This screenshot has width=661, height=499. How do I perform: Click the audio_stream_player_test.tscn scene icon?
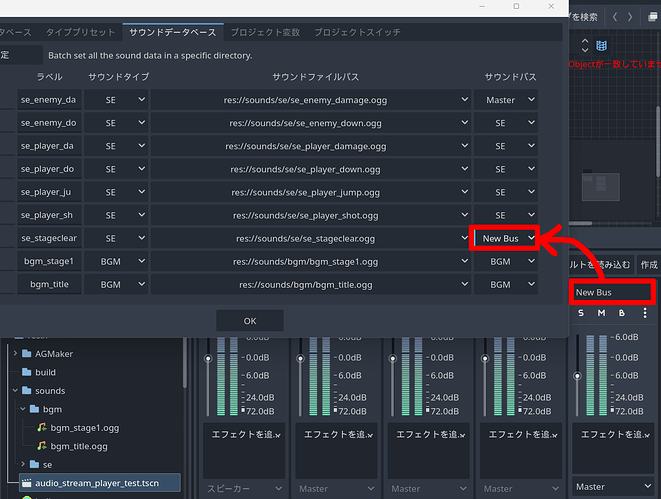(x=26, y=482)
